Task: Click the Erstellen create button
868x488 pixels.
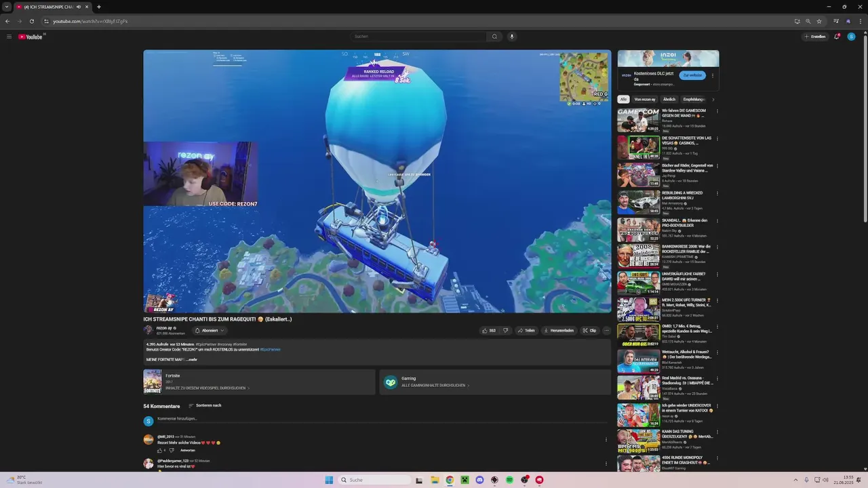Action: (x=815, y=37)
